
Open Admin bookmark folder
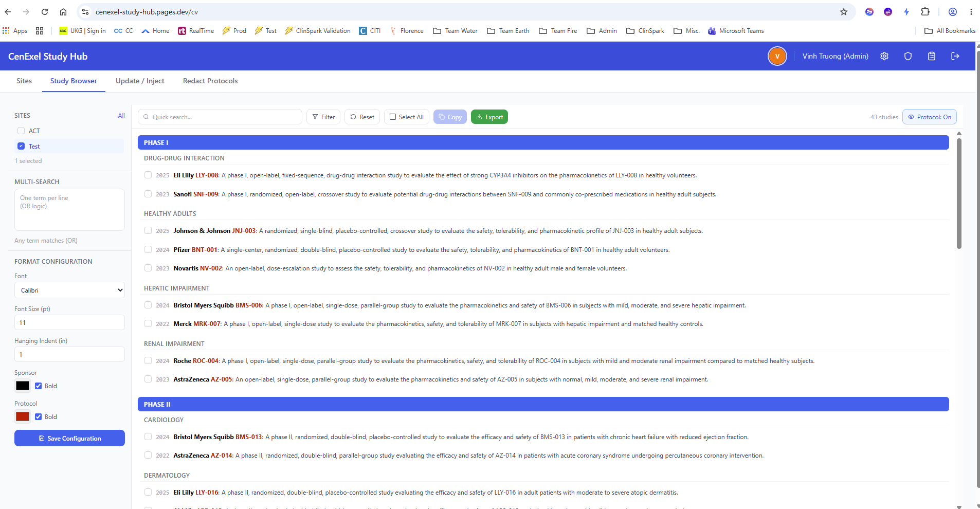(x=602, y=31)
